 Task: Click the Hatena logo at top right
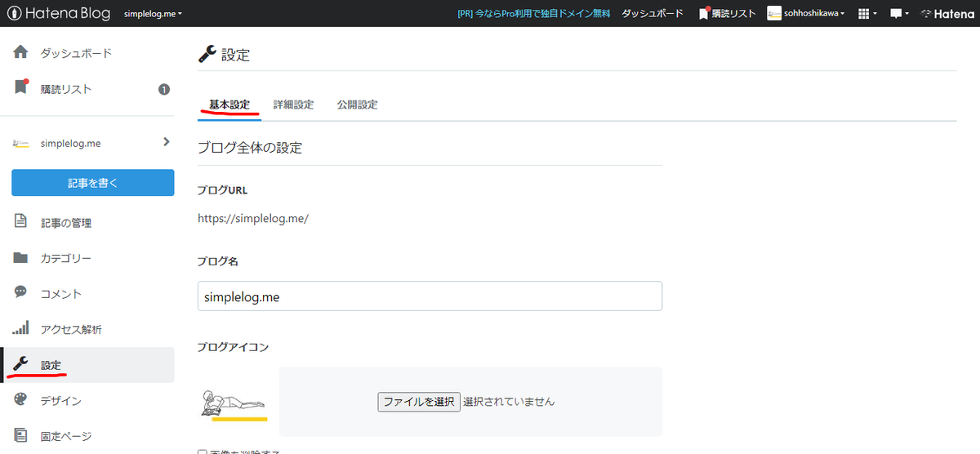[947, 14]
